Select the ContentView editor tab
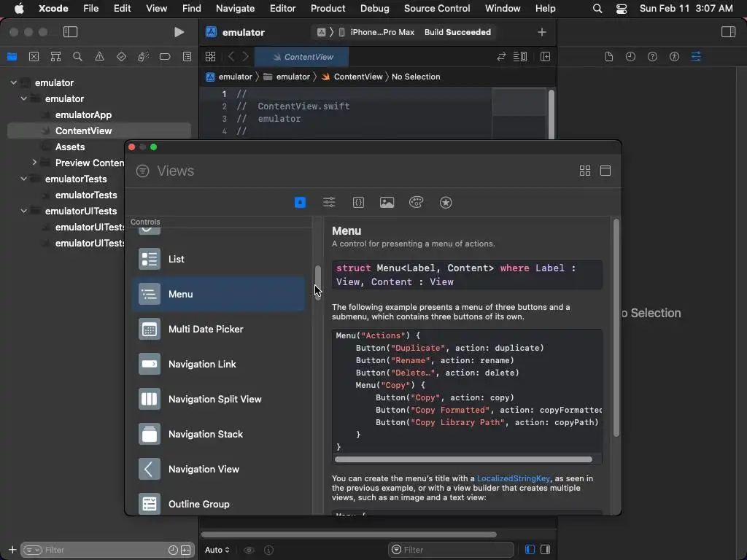 click(x=301, y=57)
